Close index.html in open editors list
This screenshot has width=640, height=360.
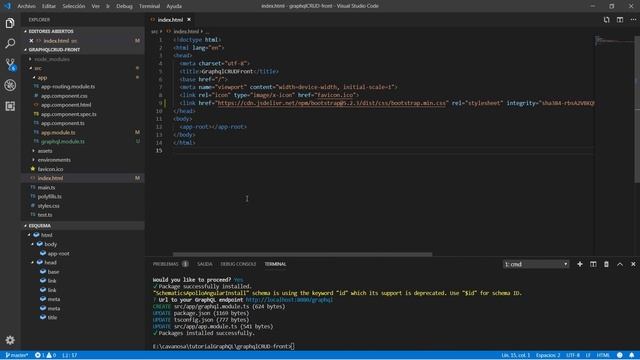[x=31, y=40]
